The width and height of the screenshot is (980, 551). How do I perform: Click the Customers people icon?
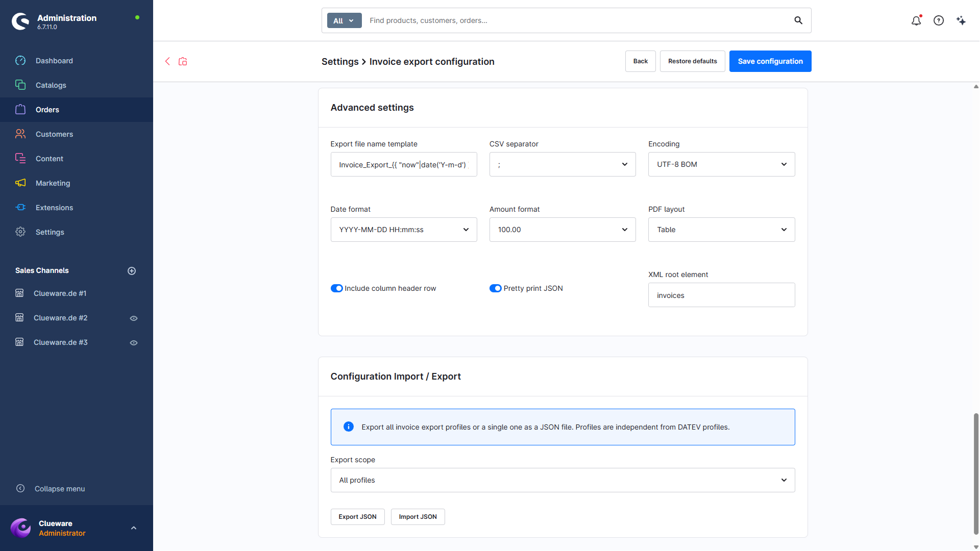coord(20,134)
